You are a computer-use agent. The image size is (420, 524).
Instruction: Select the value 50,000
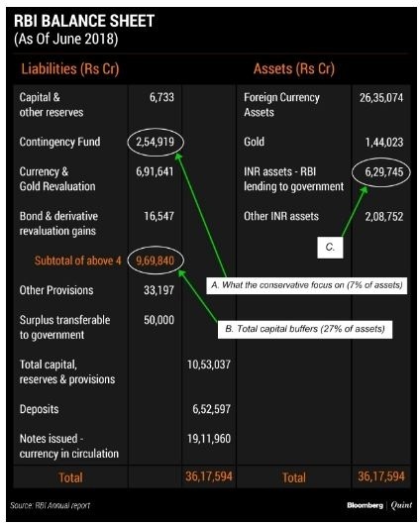[159, 320]
